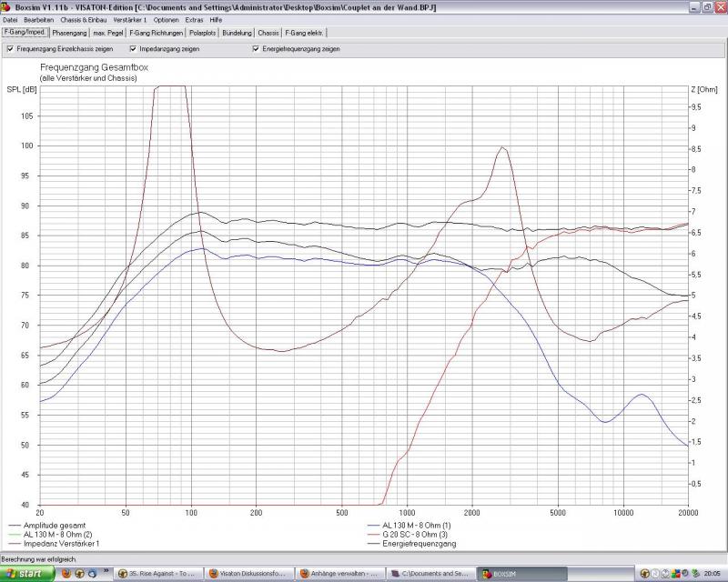Open the Datei menu
This screenshot has height=582, width=728.
pyautogui.click(x=11, y=19)
